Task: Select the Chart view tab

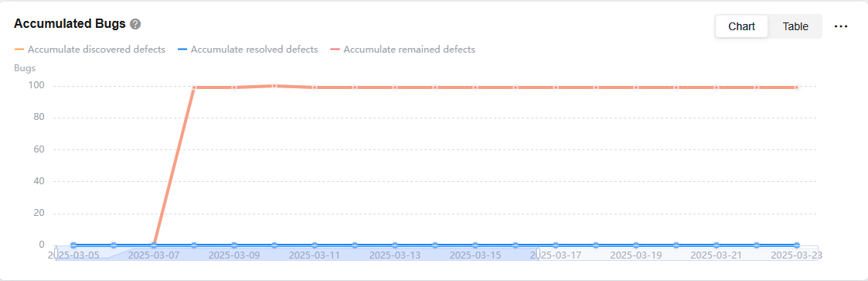Action: click(741, 26)
